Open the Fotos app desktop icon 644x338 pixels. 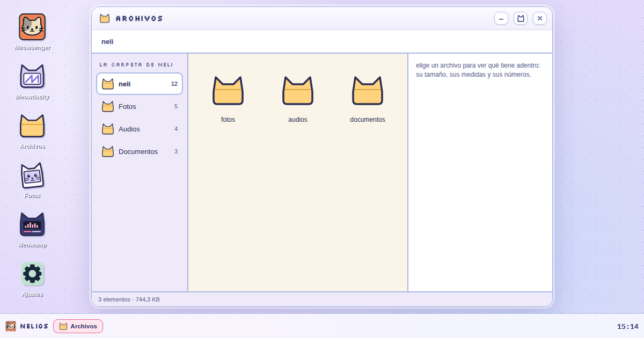pos(32,180)
